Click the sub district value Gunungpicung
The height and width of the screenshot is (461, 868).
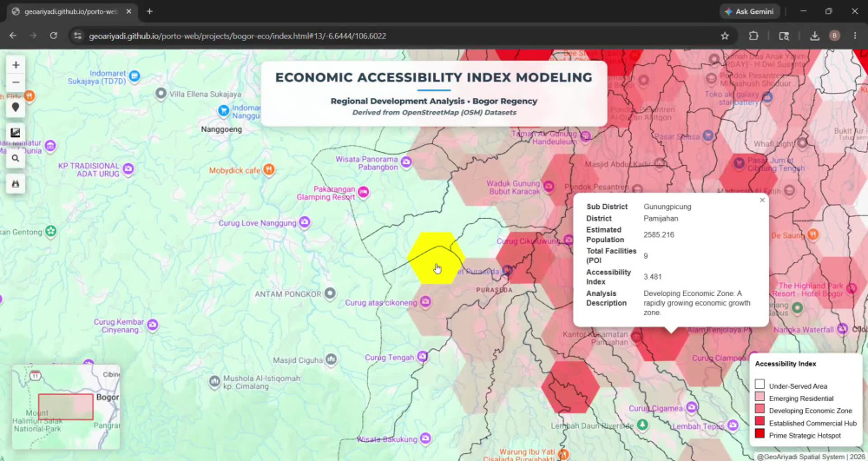[x=667, y=207]
